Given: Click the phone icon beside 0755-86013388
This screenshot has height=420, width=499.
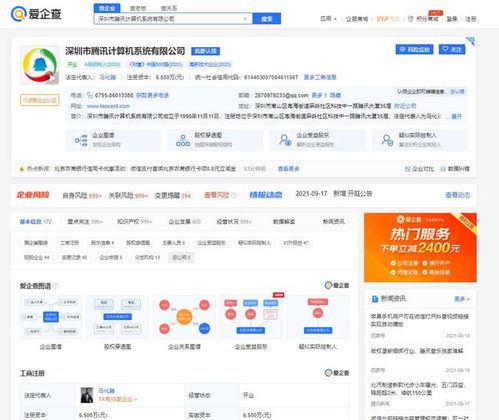Looking at the screenshot, I should (90, 95).
